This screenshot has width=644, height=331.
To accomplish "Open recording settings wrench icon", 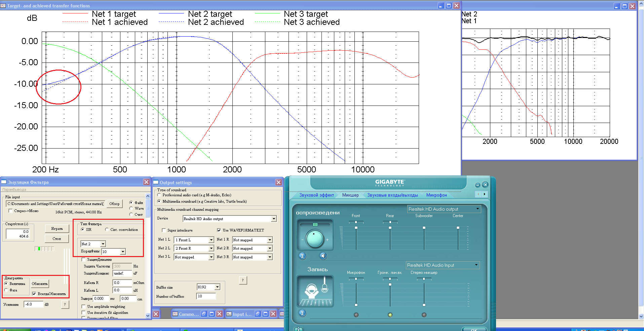I will pyautogui.click(x=302, y=313).
